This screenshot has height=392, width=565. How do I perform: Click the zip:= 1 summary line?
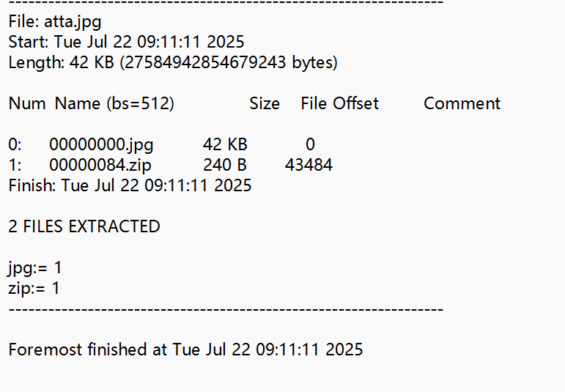pos(34,288)
